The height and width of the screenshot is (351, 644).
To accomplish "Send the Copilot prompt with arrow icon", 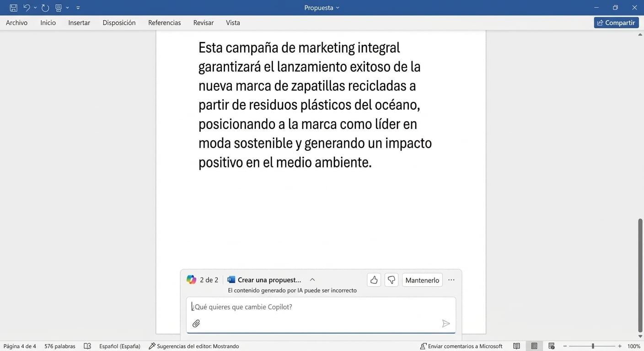I will (x=446, y=324).
